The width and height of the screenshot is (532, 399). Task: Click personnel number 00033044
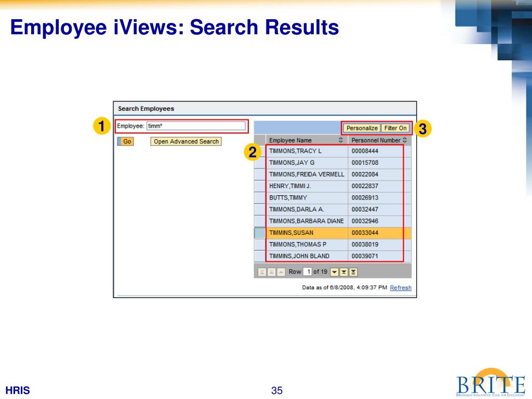coord(365,233)
